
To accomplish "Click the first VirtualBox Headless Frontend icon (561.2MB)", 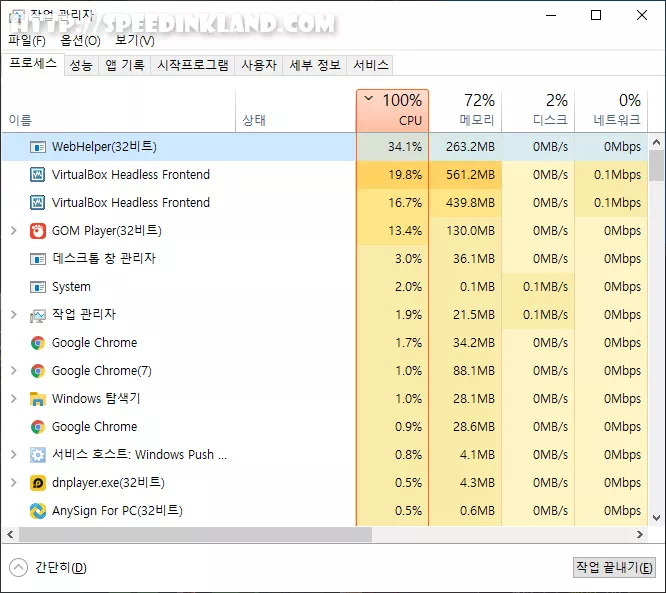I will coord(38,175).
